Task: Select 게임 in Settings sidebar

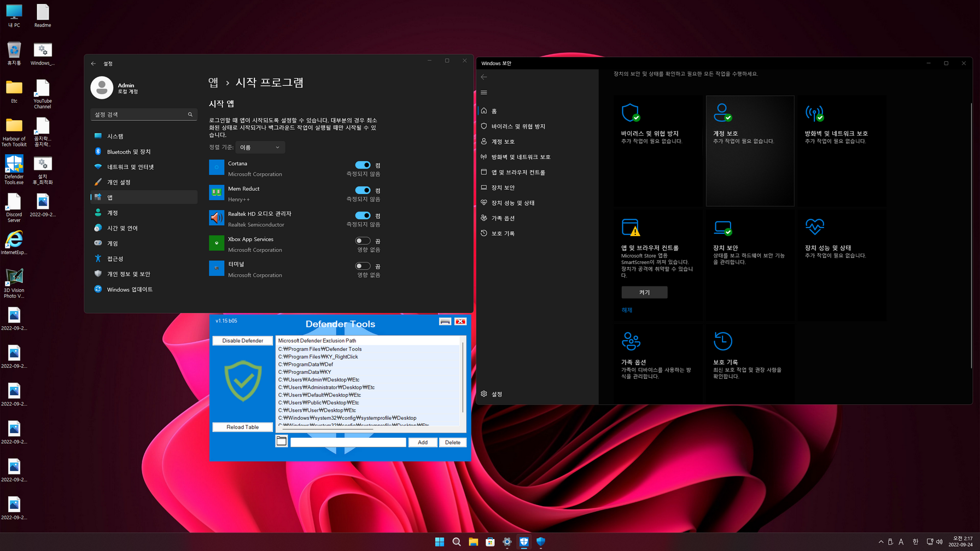Action: [x=144, y=243]
